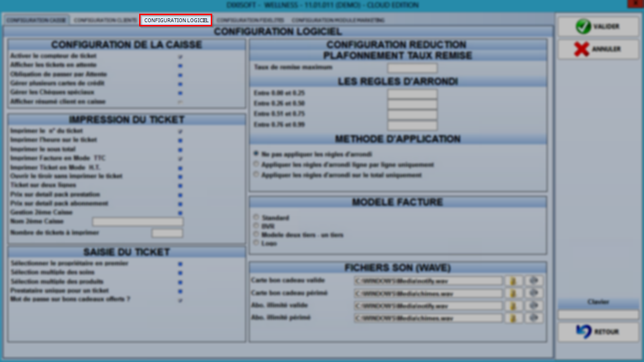Switch to Configuration Clients tab

(105, 20)
